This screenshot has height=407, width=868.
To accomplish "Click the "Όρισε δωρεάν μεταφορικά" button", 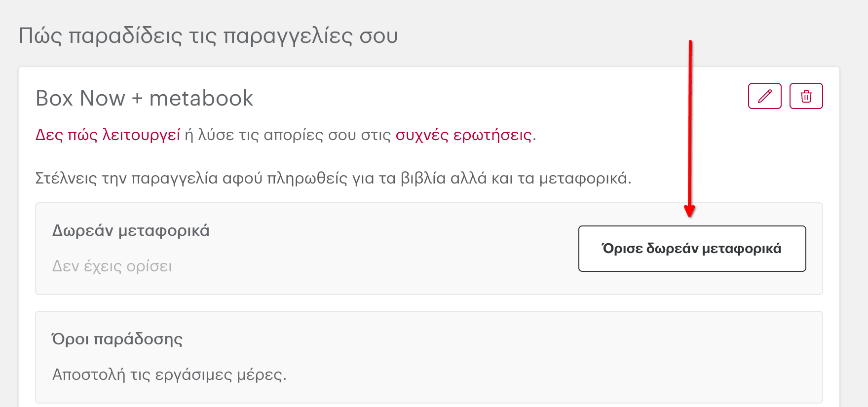I will (692, 249).
